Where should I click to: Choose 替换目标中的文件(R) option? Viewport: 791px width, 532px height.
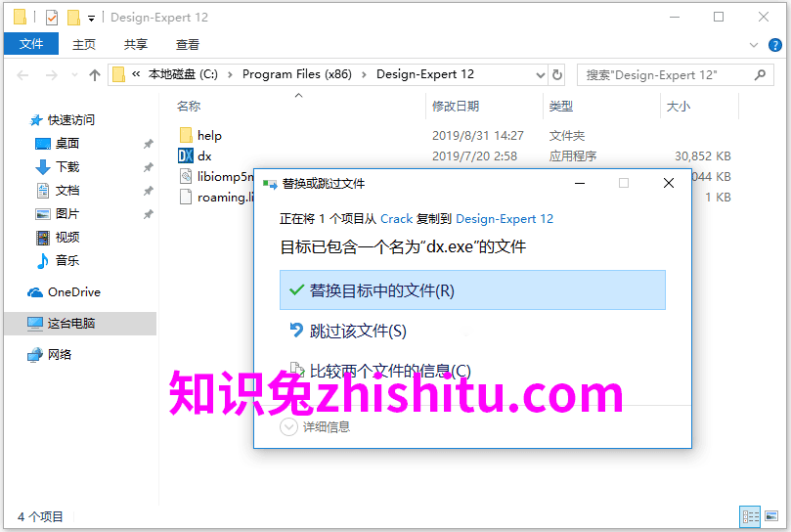[x=472, y=290]
